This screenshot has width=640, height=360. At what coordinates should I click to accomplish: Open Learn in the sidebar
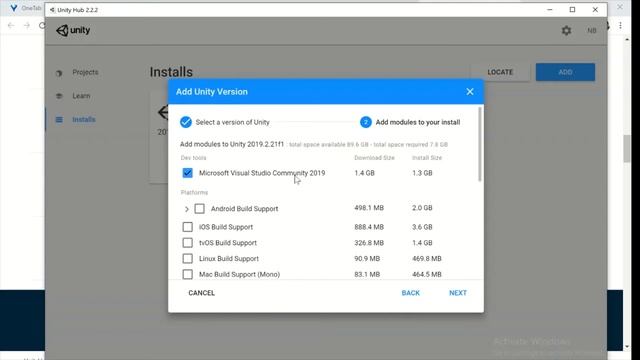(x=81, y=96)
